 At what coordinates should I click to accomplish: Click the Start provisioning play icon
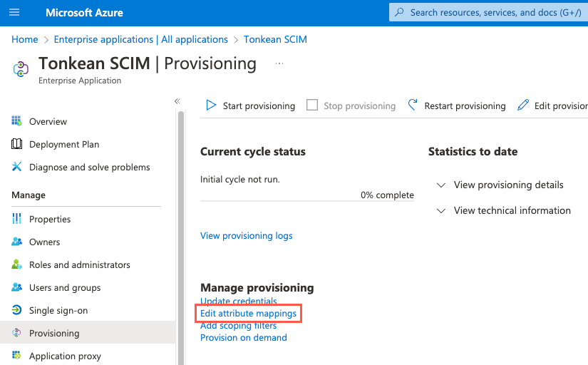(x=211, y=106)
